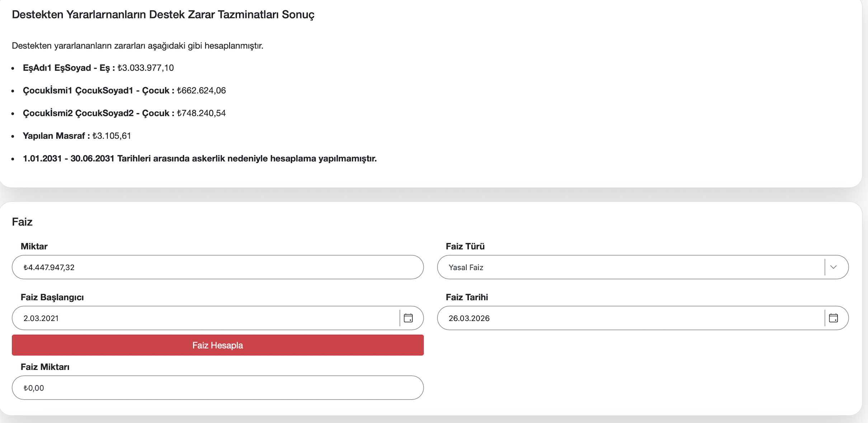Open the Faiz Tarihi calendar picker icon
Viewport: 868px width, 423px height.
pyautogui.click(x=833, y=318)
